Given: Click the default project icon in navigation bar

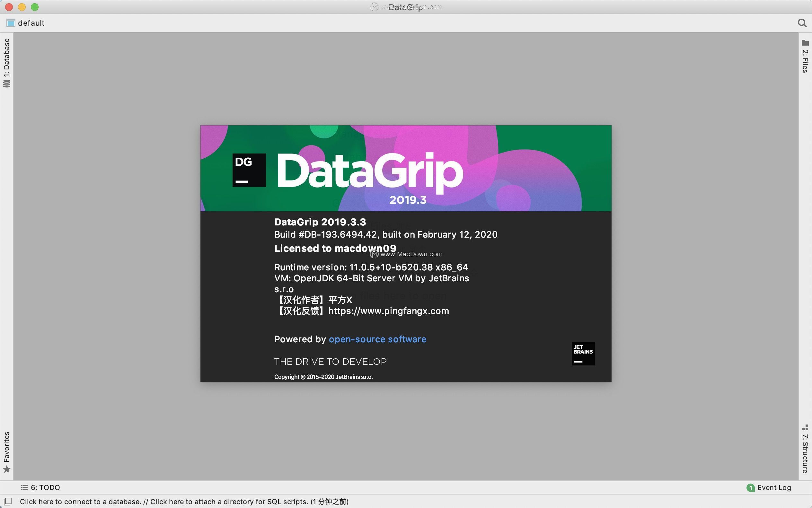Looking at the screenshot, I should click(11, 23).
